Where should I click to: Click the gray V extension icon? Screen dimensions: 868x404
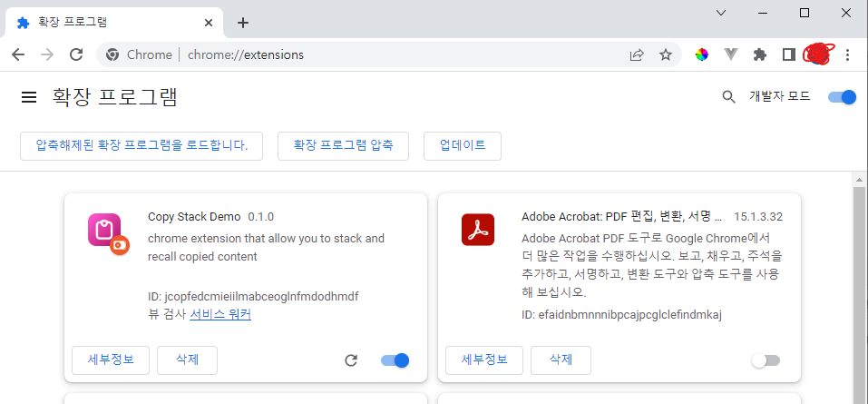pos(731,54)
